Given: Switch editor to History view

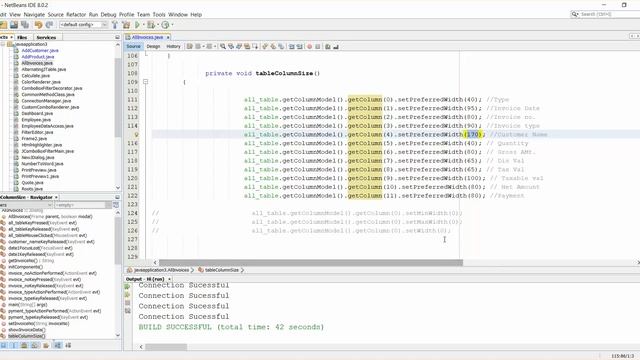Looking at the screenshot, I should click(173, 47).
